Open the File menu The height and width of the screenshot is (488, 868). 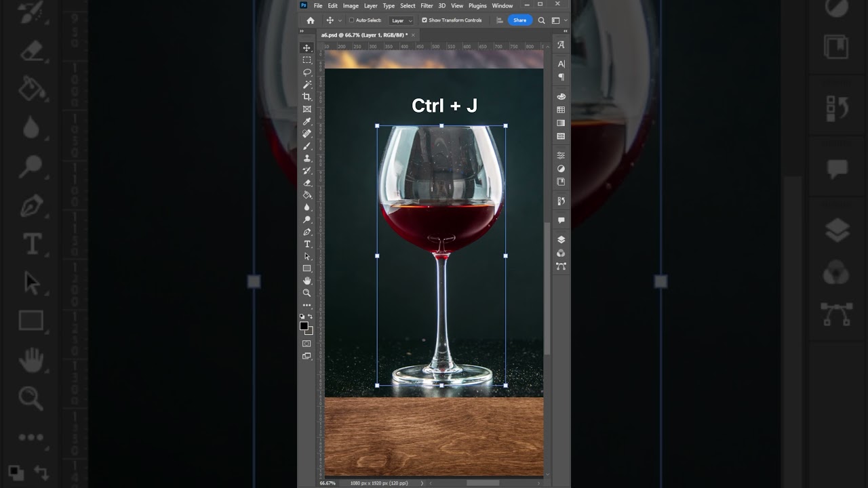tap(318, 5)
